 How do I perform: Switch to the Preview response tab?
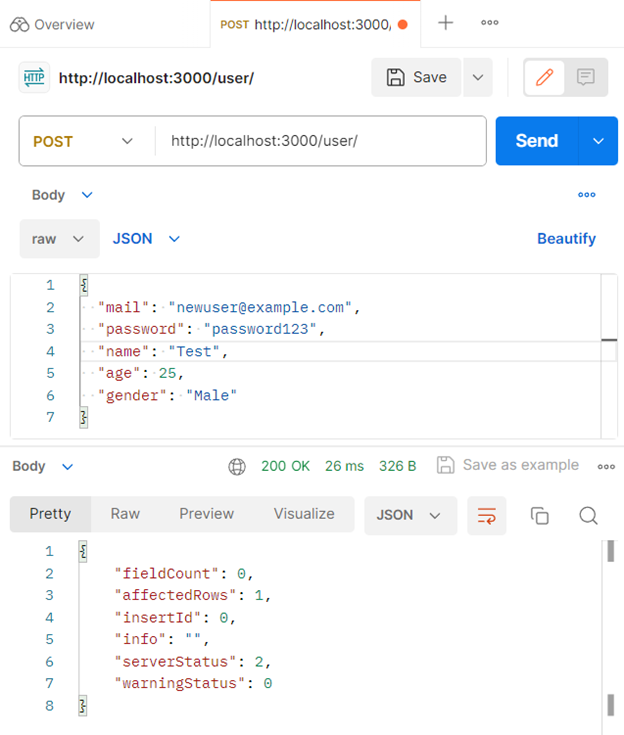[x=206, y=514]
